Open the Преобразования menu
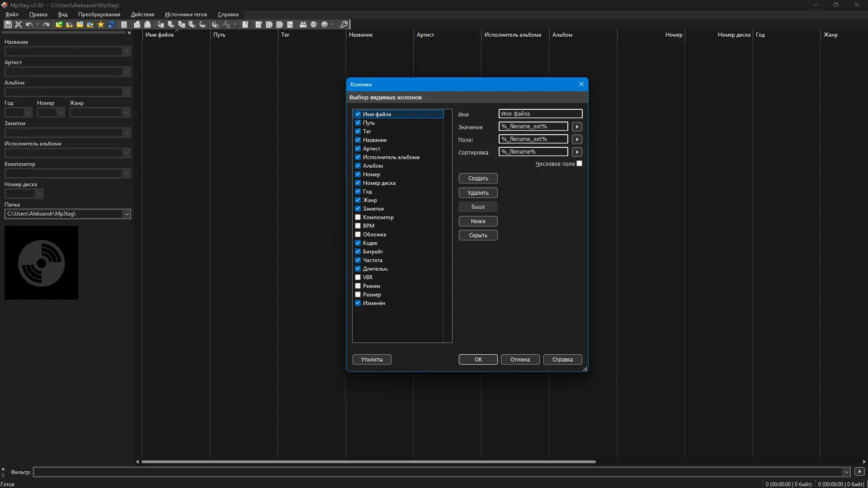 [99, 14]
